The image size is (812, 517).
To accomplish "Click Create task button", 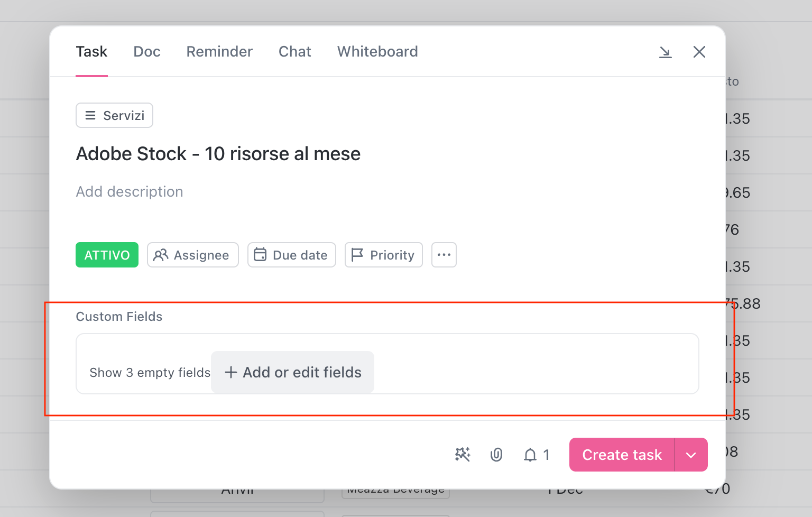I will pyautogui.click(x=622, y=455).
